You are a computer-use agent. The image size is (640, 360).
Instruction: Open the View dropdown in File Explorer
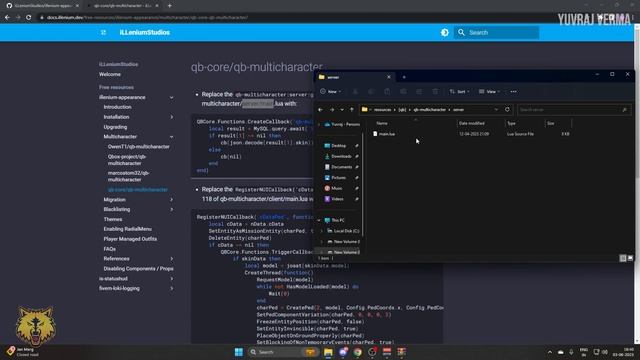point(489,91)
